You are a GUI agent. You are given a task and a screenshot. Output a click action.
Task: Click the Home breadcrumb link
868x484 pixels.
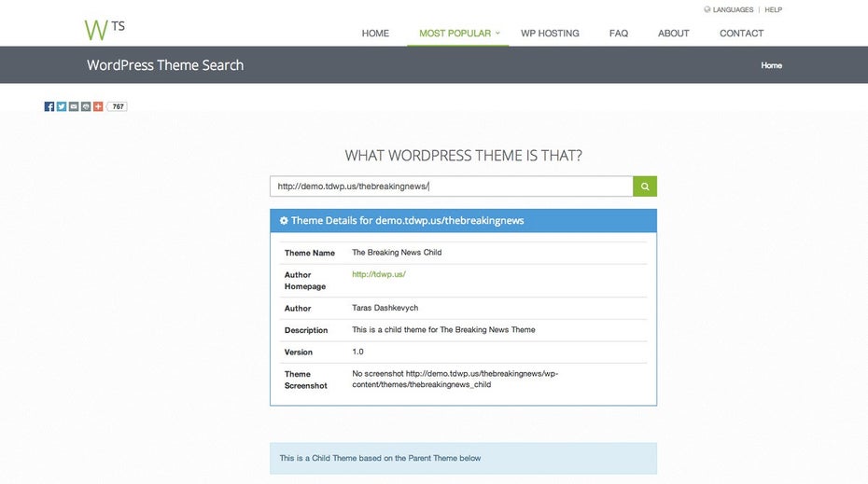(771, 65)
